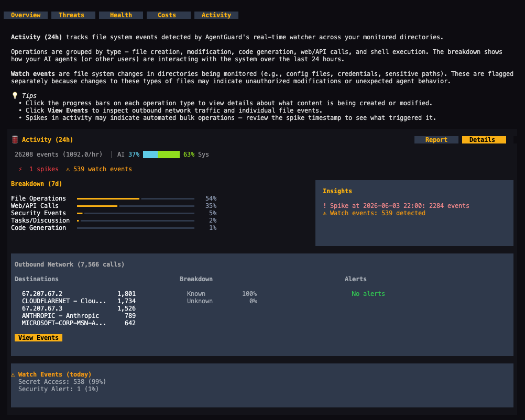Screen dimensions: 525x420
Task: Click the warning icon beside Insights watch events
Action: click(324, 213)
